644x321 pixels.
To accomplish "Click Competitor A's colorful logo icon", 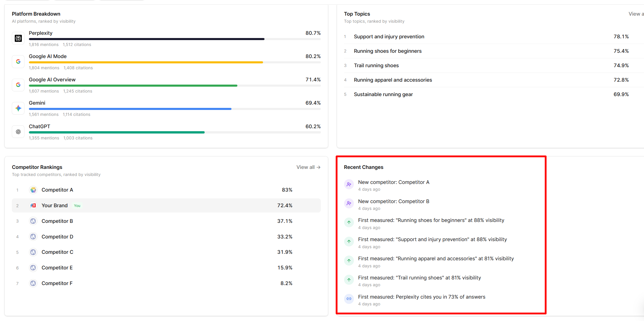I will pyautogui.click(x=33, y=190).
